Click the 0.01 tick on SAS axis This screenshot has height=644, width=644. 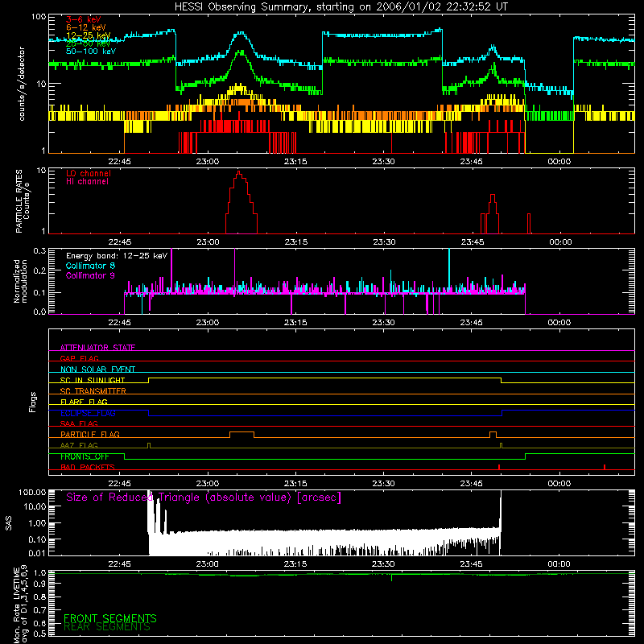pos(37,553)
